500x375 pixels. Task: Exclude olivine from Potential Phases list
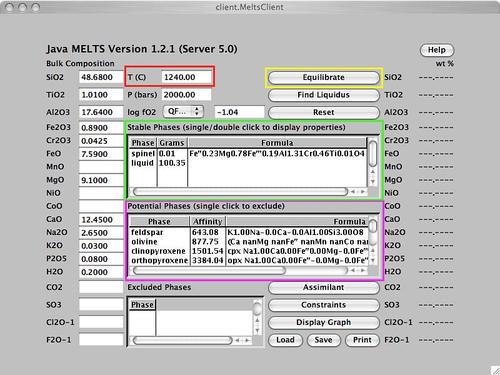pos(249,242)
